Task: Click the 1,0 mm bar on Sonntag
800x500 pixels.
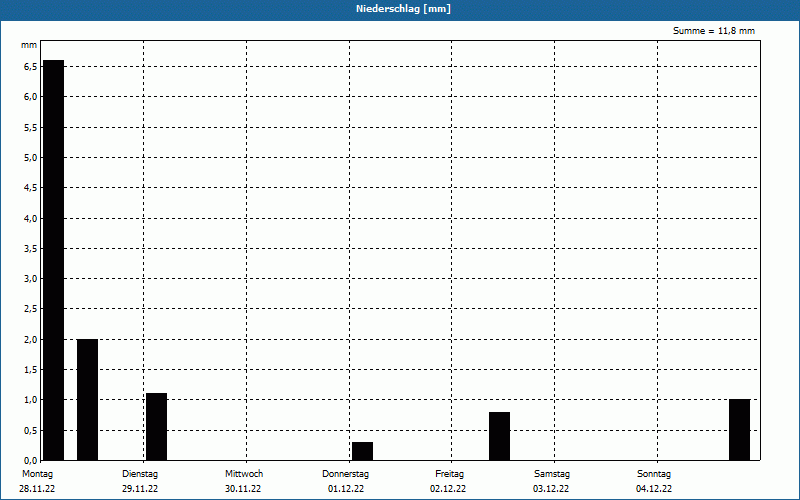Action: click(739, 430)
